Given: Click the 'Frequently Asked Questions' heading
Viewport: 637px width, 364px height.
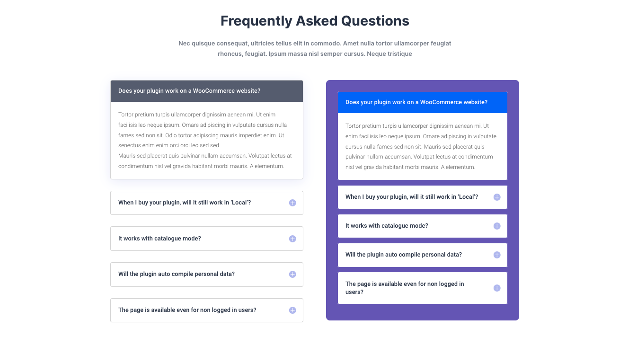Looking at the screenshot, I should (x=315, y=21).
